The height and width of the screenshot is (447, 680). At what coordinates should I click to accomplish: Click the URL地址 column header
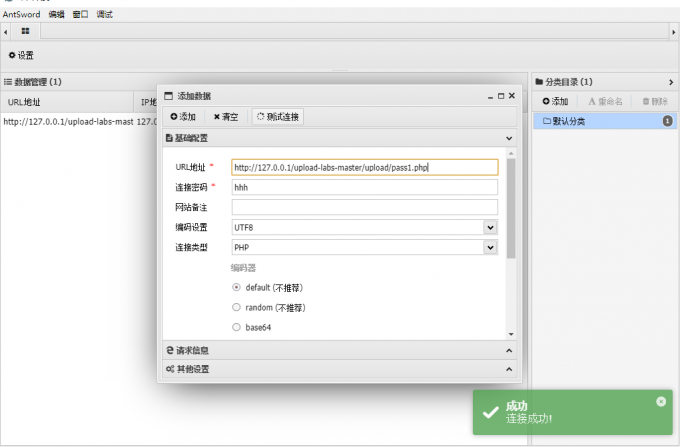(67, 102)
